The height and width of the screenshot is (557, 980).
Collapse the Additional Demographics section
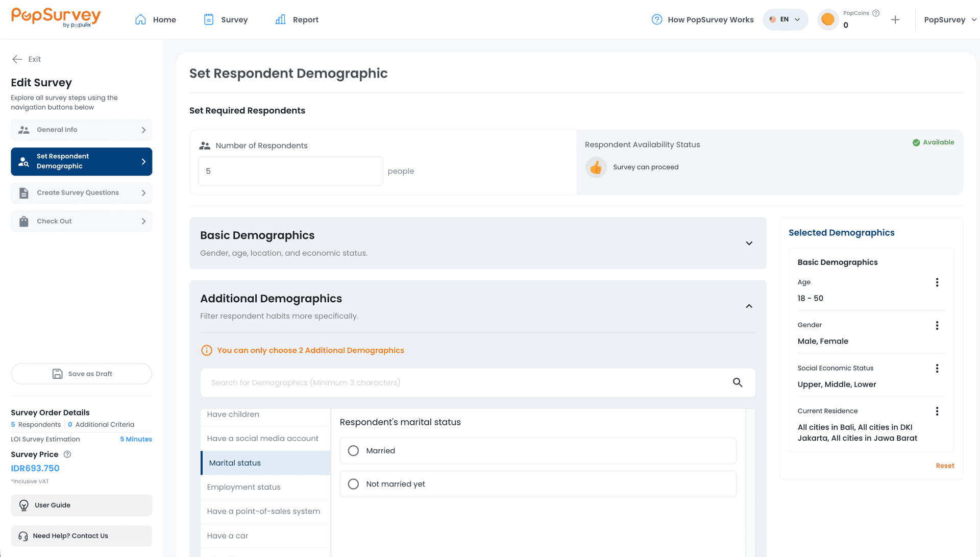coord(749,306)
